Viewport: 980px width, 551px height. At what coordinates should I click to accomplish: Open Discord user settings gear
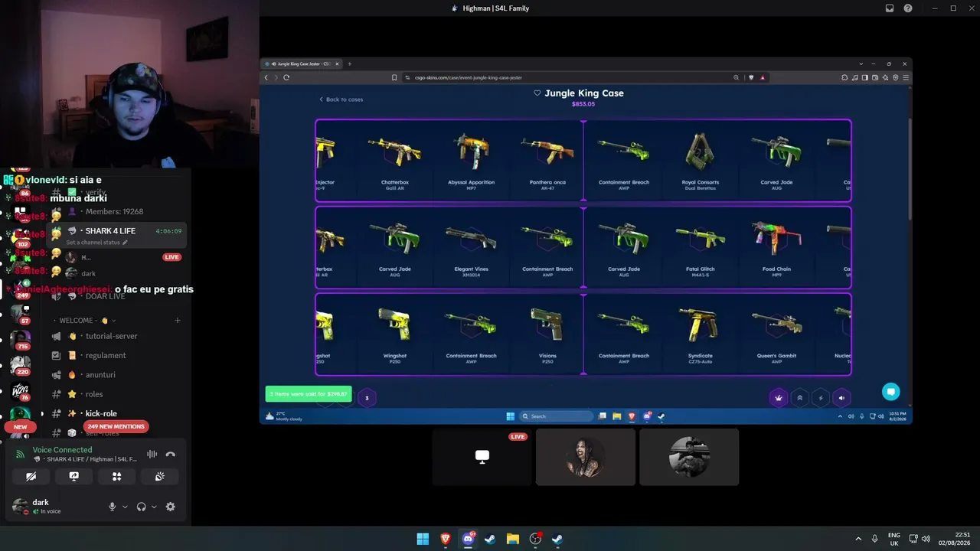pyautogui.click(x=170, y=507)
